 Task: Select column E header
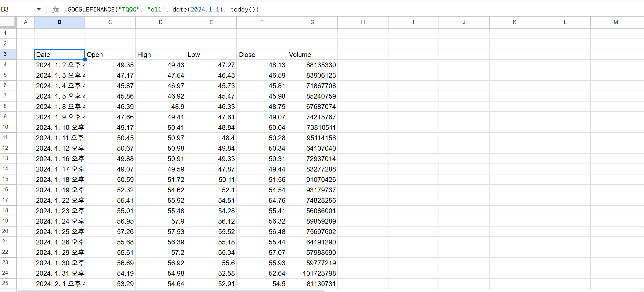point(211,22)
